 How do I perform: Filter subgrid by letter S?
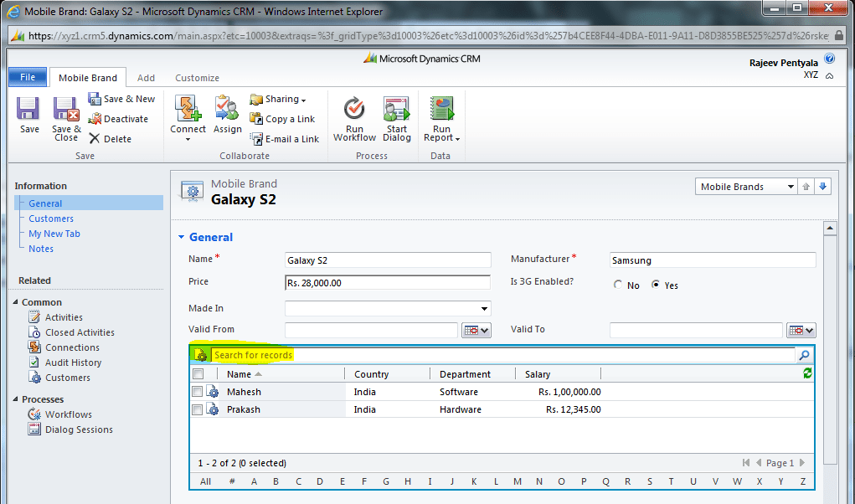[650, 481]
